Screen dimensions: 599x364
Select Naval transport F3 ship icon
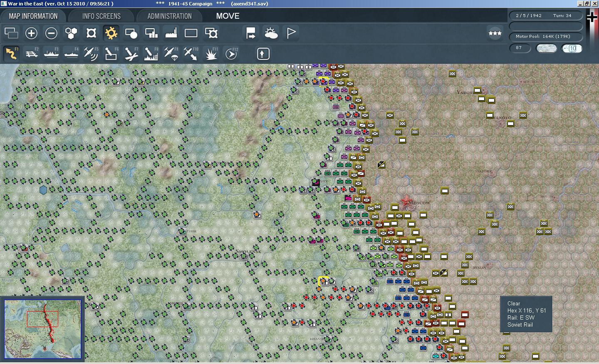pyautogui.click(x=51, y=54)
